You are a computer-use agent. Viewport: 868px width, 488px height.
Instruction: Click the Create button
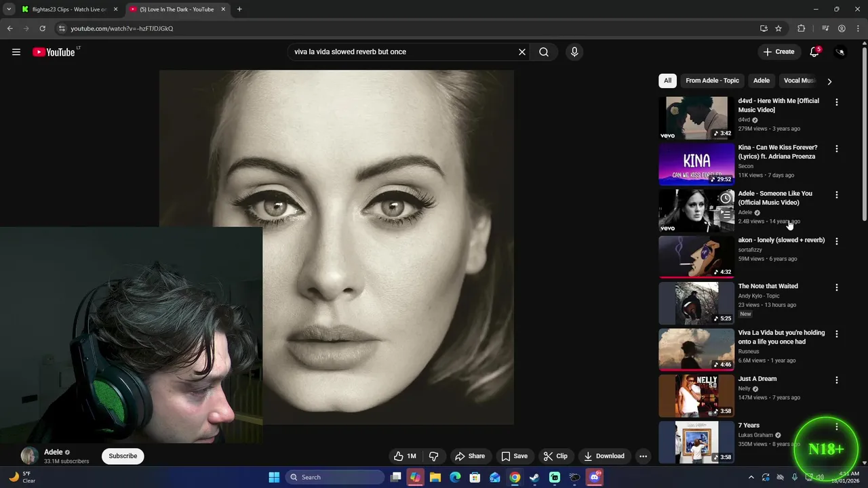779,52
